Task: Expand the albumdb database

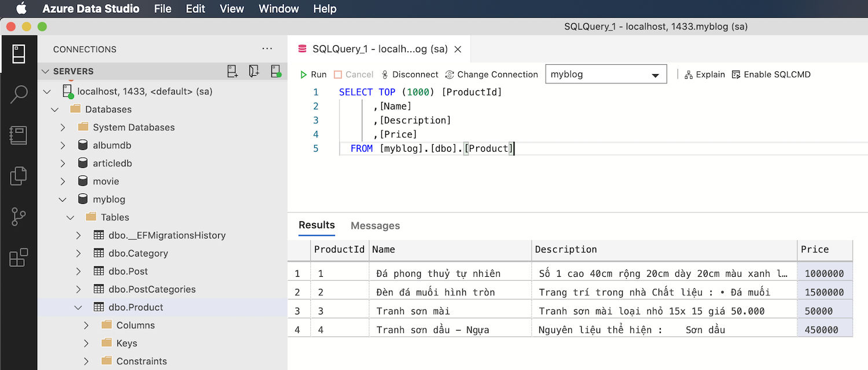Action: 63,145
